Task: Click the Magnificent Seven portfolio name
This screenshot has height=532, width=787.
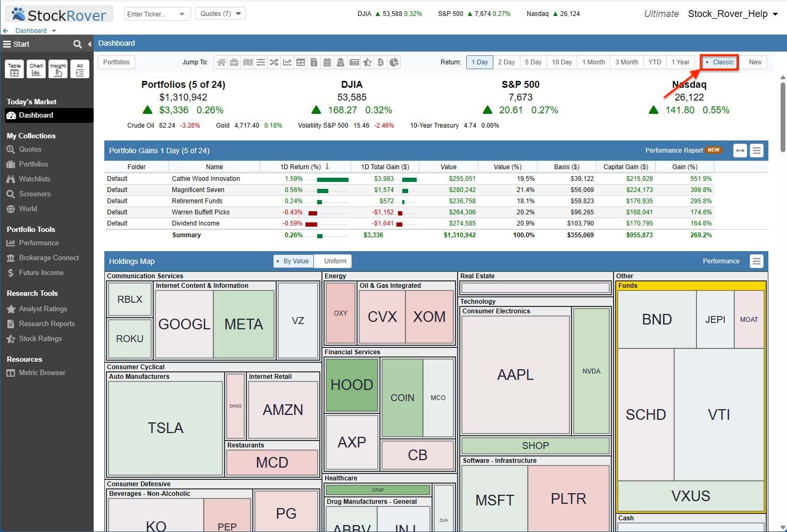Action: click(198, 190)
